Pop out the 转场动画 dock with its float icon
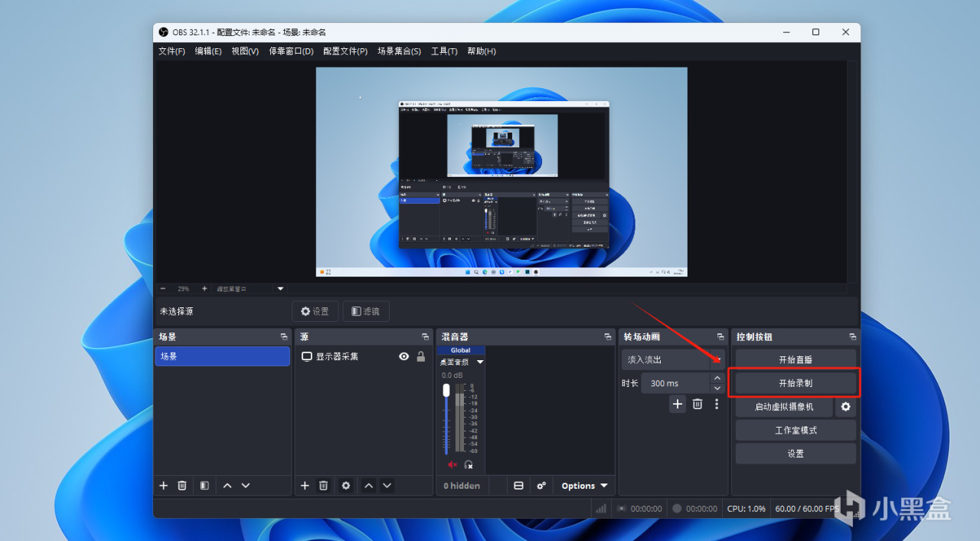The width and height of the screenshot is (980, 541). click(720, 337)
